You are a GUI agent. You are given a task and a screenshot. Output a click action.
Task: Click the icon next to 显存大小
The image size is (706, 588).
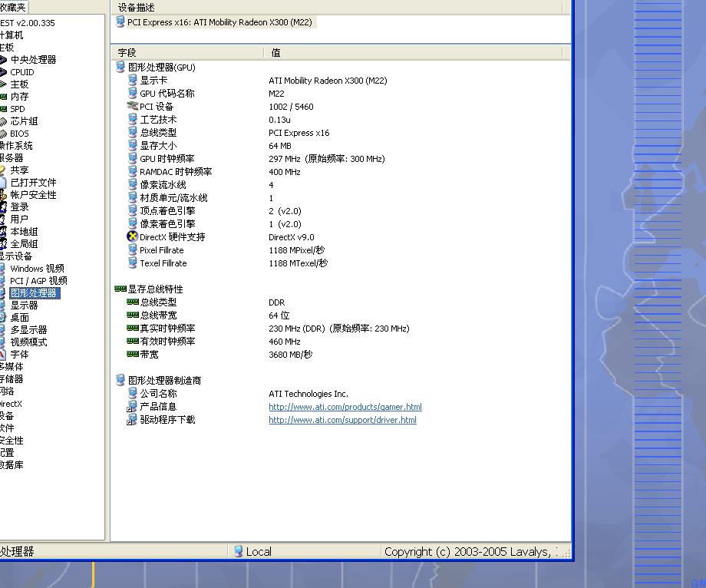(x=132, y=145)
